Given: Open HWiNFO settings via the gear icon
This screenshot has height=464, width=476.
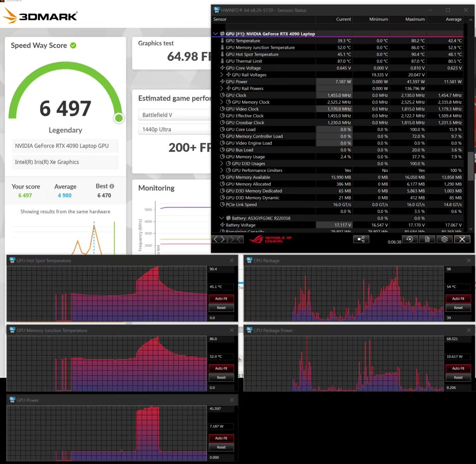Looking at the screenshot, I should [444, 239].
